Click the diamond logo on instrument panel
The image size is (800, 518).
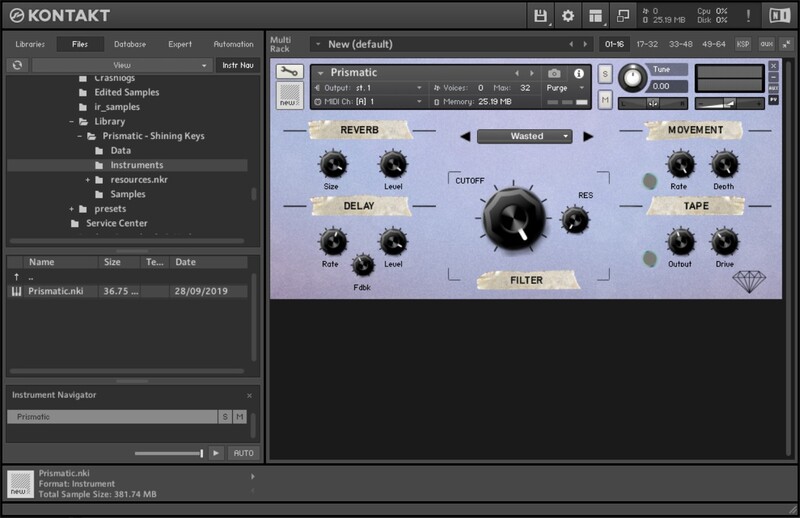coord(749,281)
